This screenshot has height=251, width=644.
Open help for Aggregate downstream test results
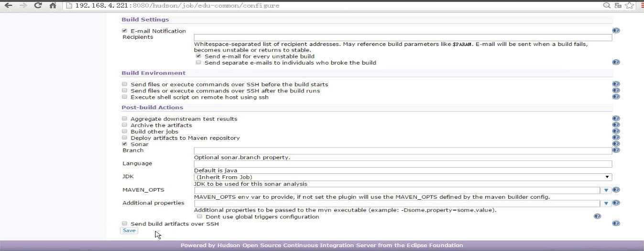[x=616, y=118]
